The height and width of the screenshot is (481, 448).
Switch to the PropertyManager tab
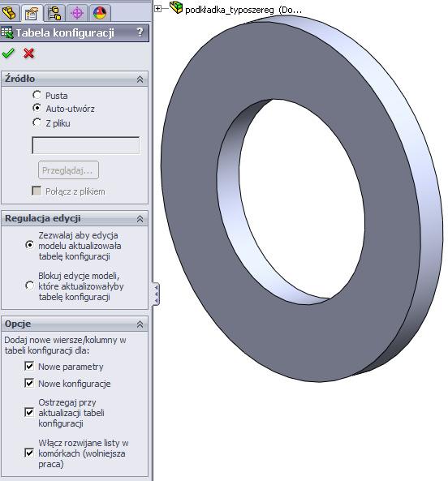(32, 13)
